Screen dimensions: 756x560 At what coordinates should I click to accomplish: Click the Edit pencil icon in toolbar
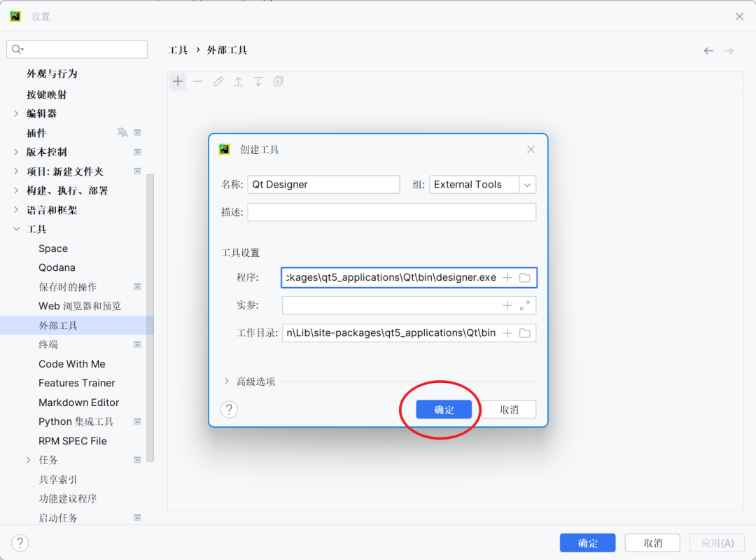pyautogui.click(x=218, y=81)
